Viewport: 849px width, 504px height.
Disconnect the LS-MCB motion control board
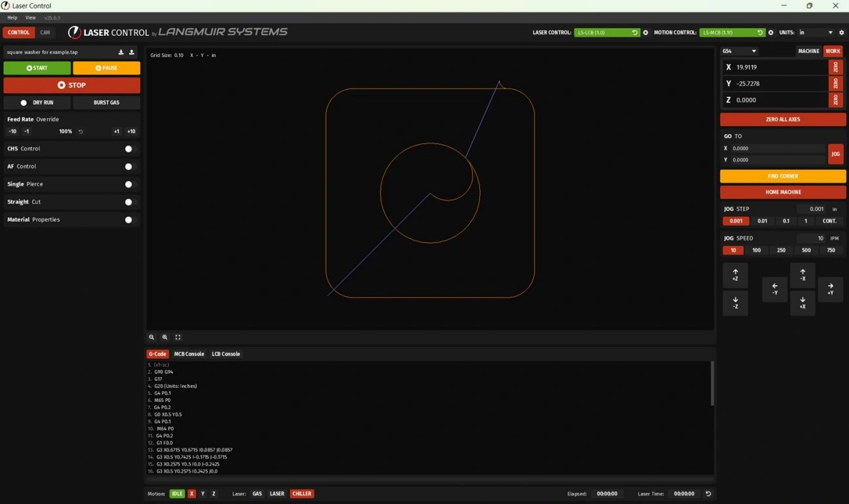[771, 33]
